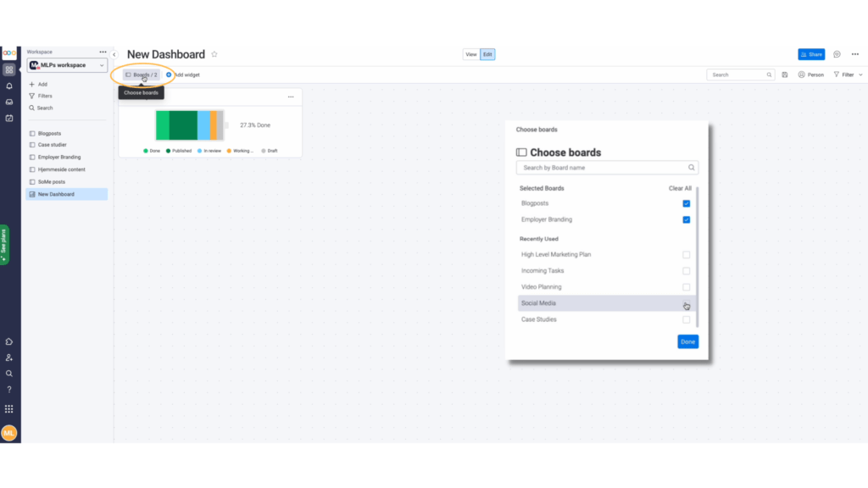Open My Work calendar-check icon

[x=9, y=118]
